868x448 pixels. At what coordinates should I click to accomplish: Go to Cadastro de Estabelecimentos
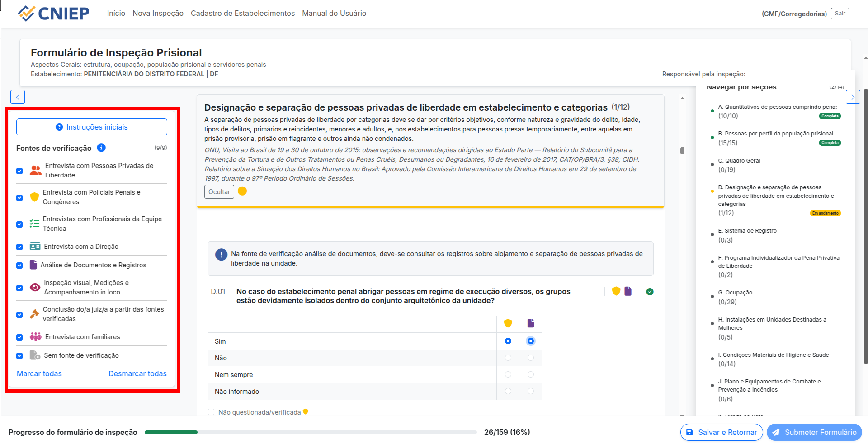tap(243, 13)
